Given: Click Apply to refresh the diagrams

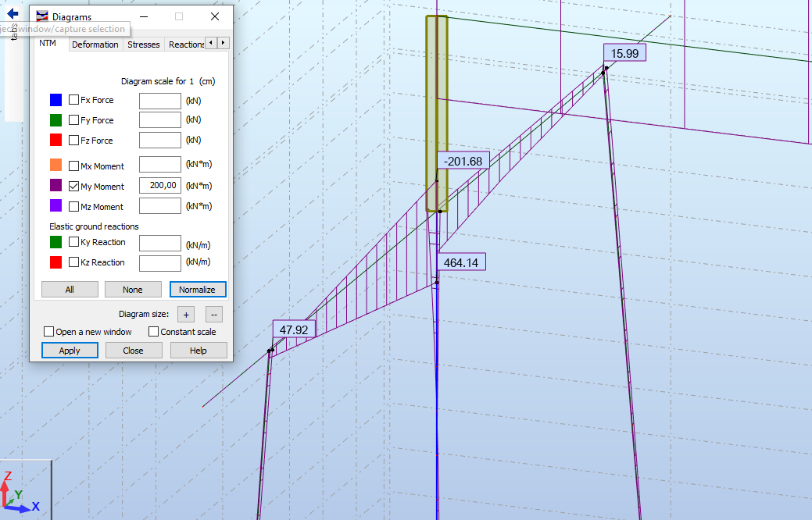Looking at the screenshot, I should tap(70, 350).
